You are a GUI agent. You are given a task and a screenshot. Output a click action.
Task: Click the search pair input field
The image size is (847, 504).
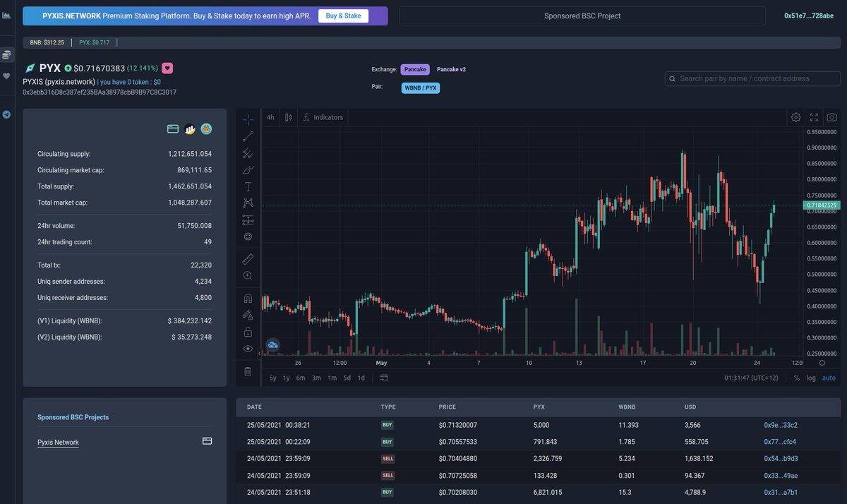coord(752,78)
